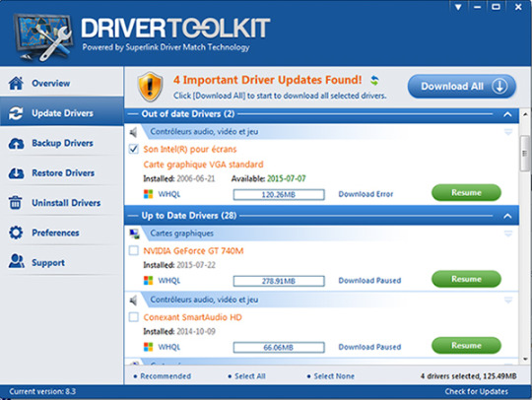Collapse the Up to Date Drivers section
The height and width of the screenshot is (400, 532).
pos(507,216)
